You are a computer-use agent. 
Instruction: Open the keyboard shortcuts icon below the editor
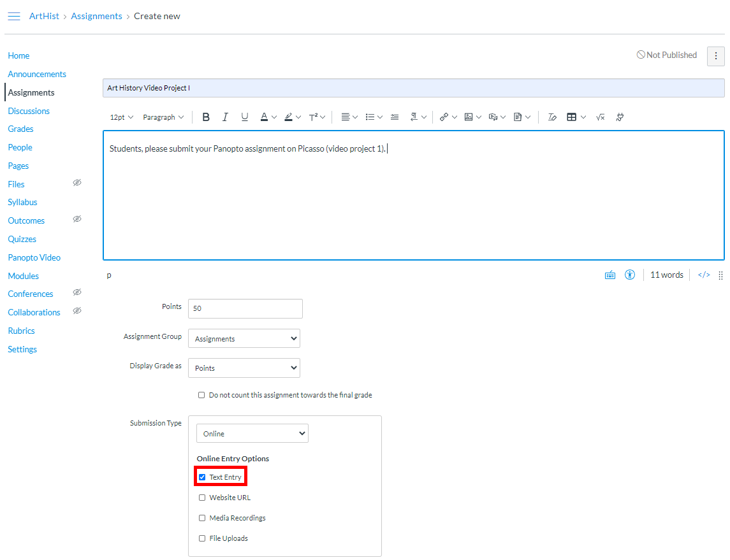610,275
